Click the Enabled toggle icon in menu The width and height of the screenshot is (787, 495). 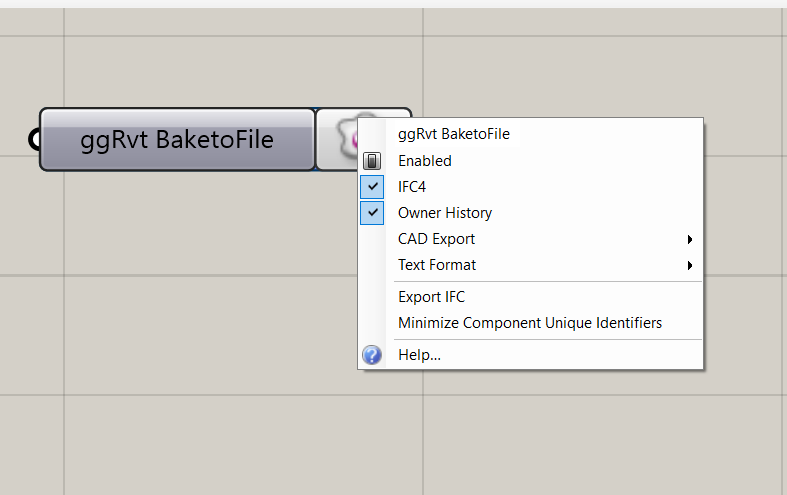(x=372, y=161)
